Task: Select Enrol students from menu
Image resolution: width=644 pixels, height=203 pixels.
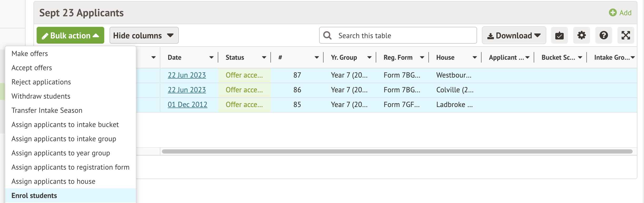Action: tap(34, 196)
